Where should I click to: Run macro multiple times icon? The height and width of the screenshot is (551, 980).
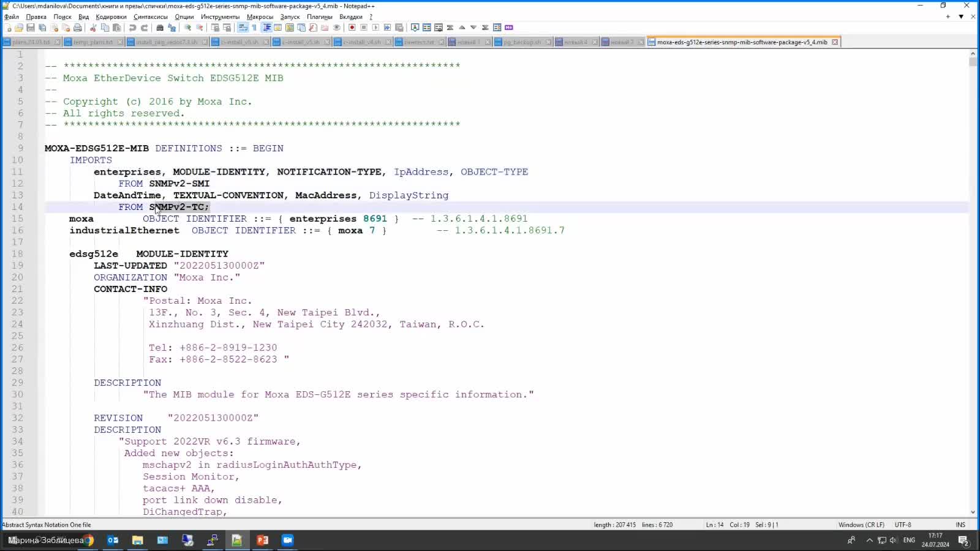(387, 28)
